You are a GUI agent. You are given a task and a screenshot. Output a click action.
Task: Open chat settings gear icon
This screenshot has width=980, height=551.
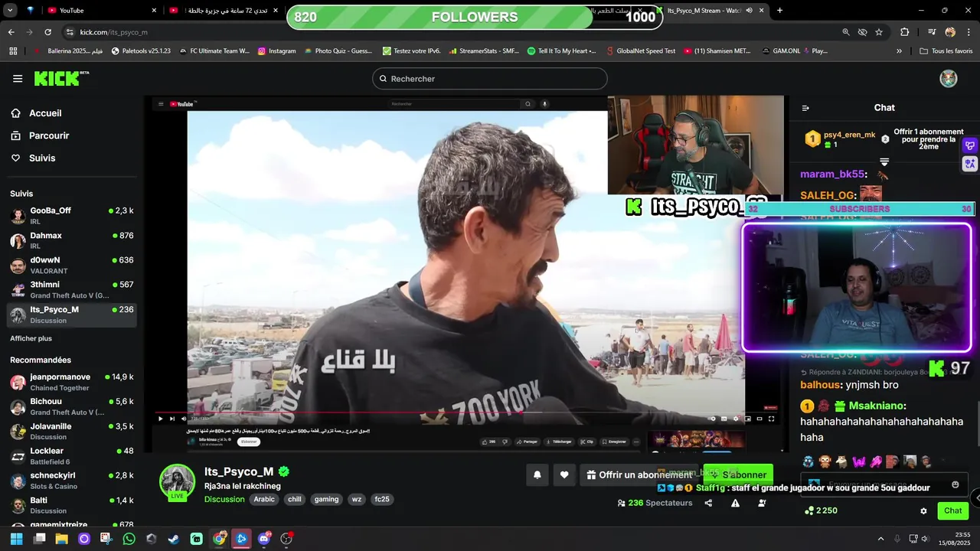click(923, 511)
